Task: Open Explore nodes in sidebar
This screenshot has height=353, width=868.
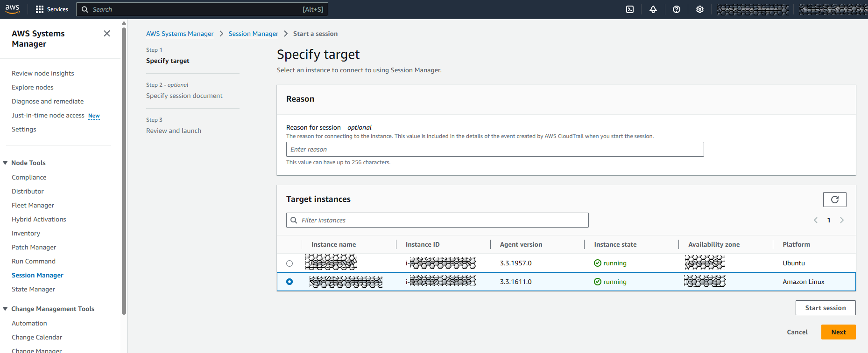Action: 33,87
